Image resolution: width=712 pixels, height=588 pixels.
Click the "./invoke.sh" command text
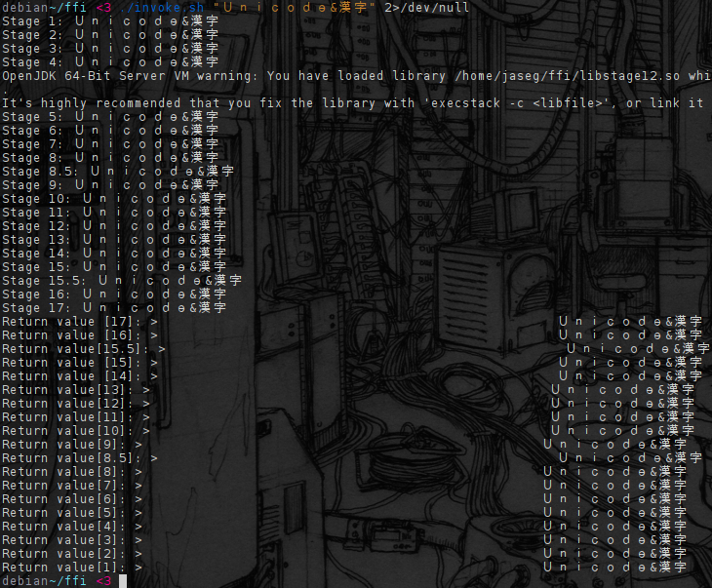[x=162, y=8]
